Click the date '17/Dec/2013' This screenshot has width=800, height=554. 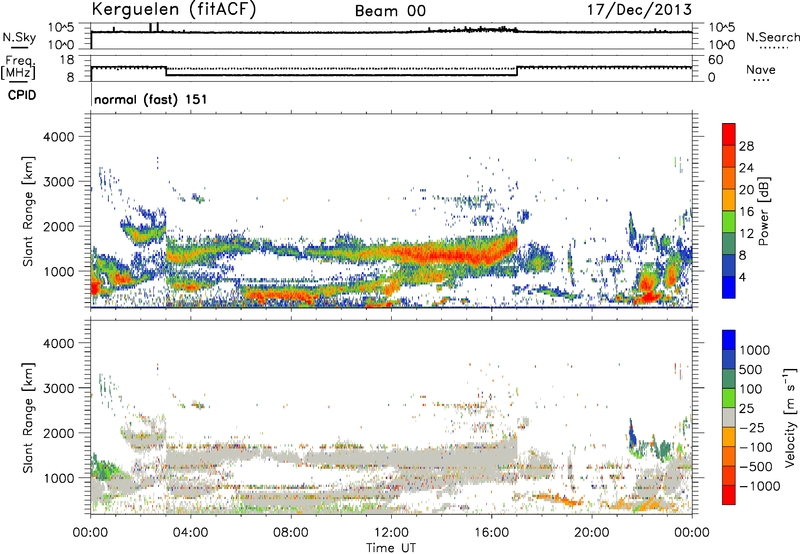click(639, 9)
